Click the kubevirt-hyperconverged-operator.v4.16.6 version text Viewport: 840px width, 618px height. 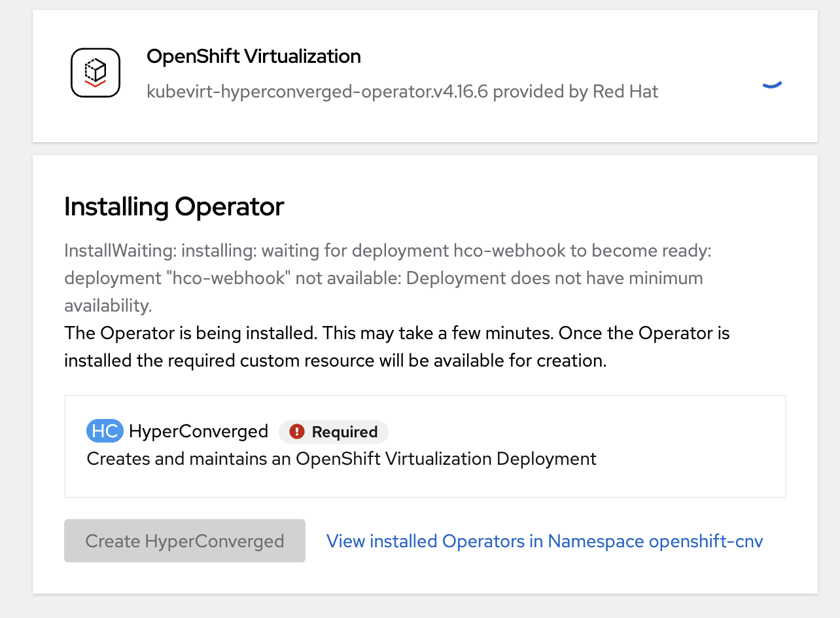pos(402,91)
